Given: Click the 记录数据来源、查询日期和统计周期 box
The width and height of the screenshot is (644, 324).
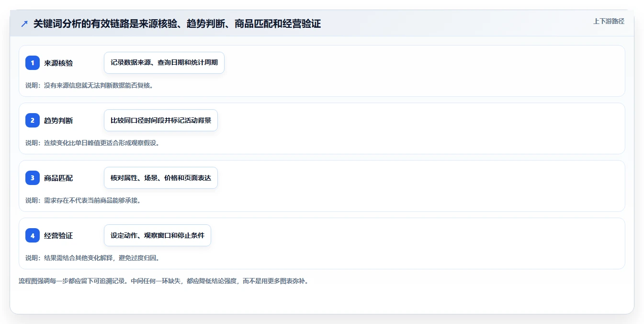Looking at the screenshot, I should pos(164,63).
